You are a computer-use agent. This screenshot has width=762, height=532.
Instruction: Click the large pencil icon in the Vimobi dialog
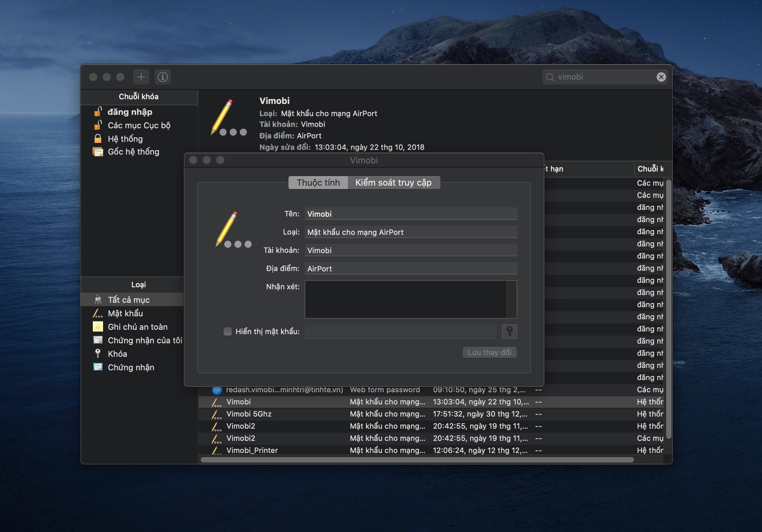click(x=233, y=230)
